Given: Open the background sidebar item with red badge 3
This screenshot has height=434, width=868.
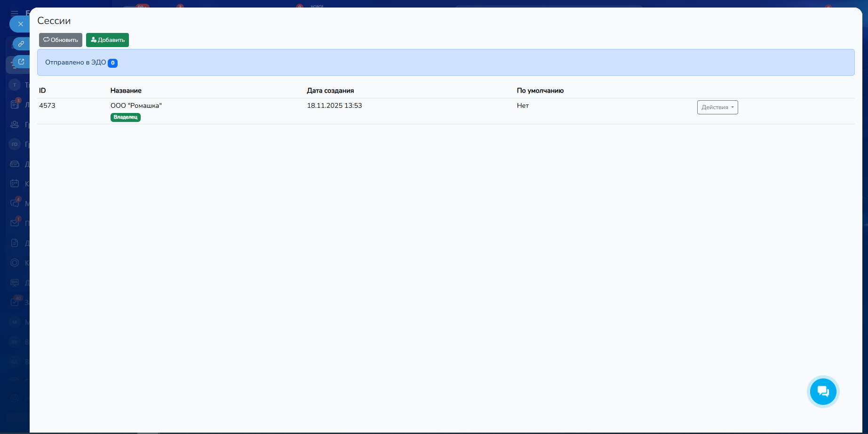Looking at the screenshot, I should (x=15, y=104).
